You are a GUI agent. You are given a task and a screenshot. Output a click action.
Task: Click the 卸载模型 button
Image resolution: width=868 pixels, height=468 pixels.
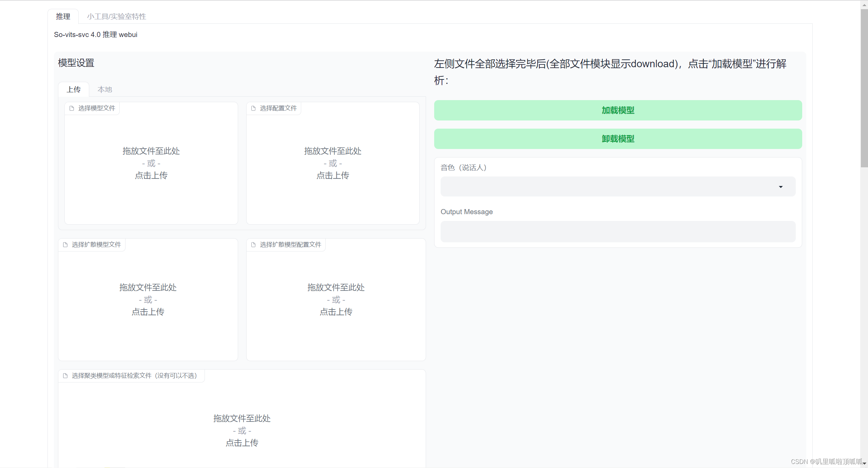pos(618,139)
